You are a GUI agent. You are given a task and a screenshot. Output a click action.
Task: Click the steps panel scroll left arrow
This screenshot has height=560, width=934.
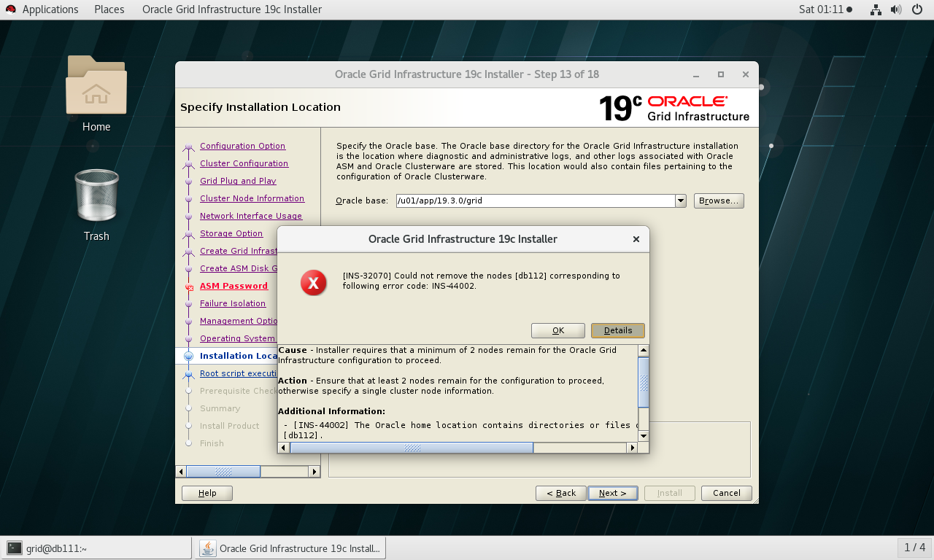(x=181, y=472)
